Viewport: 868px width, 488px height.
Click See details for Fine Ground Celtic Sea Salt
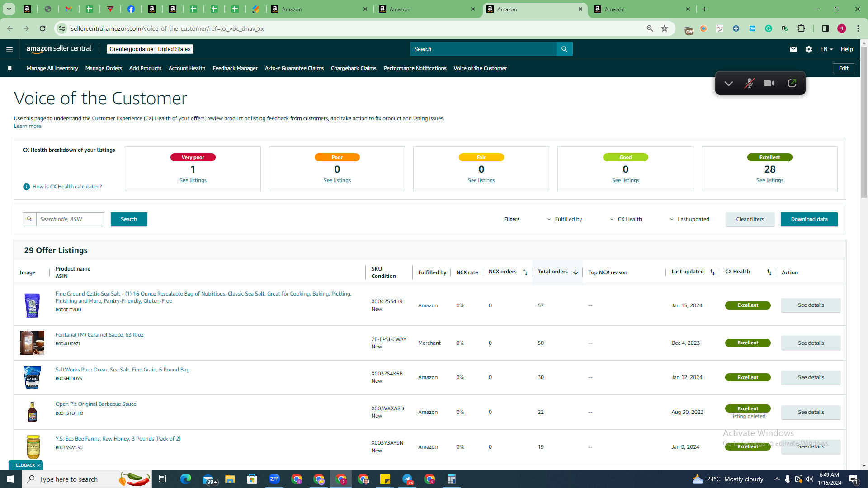[811, 305]
